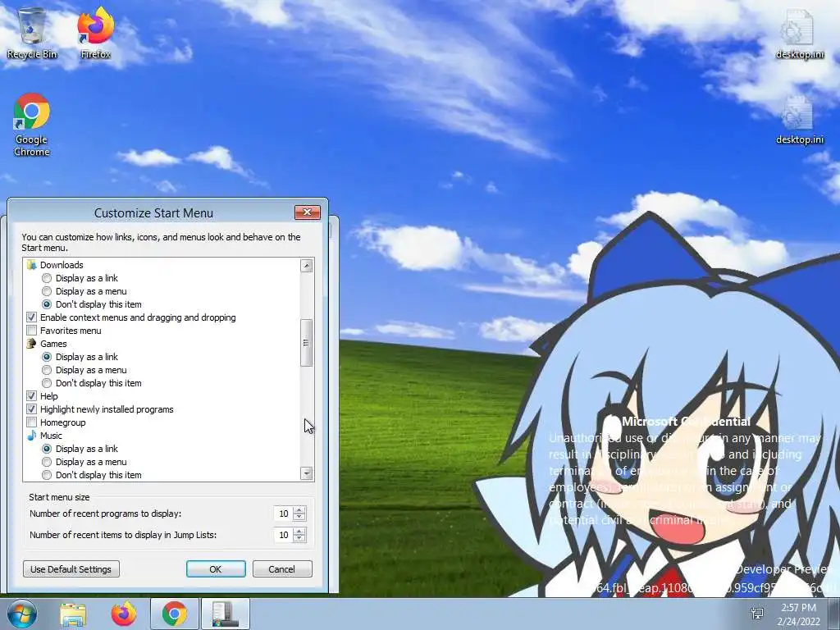Select the lower desktop.ini file icon
This screenshot has width=840, height=630.
pyautogui.click(x=799, y=120)
